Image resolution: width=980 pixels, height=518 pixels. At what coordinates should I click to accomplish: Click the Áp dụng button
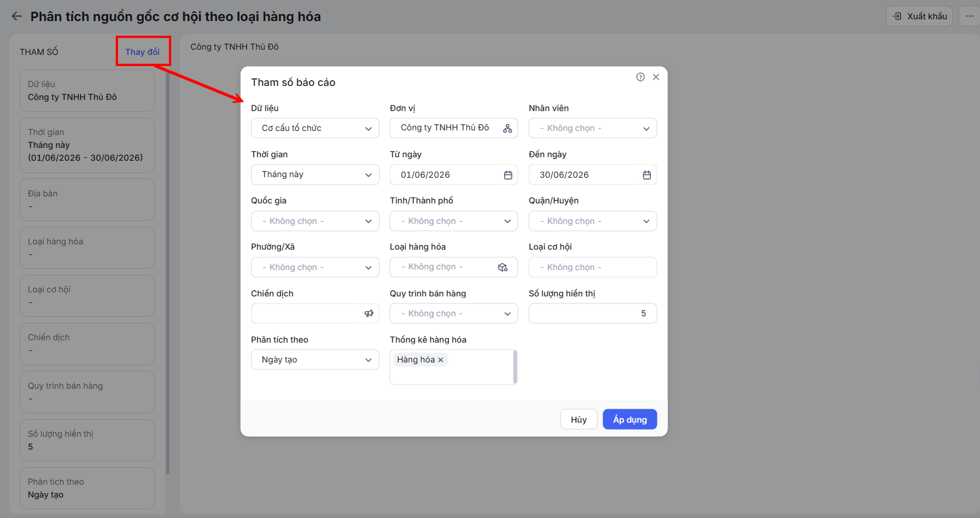point(630,420)
